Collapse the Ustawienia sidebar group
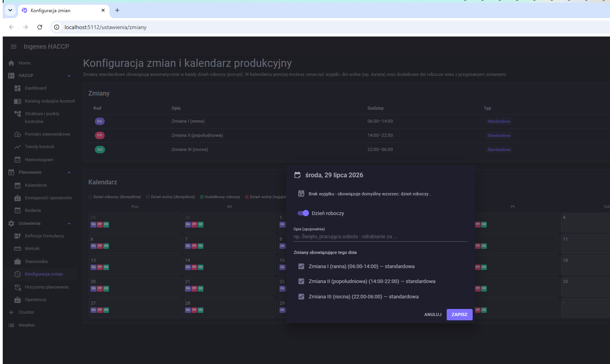 (69, 223)
